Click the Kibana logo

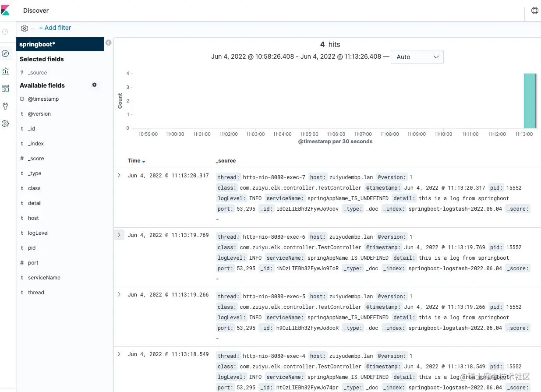pyautogui.click(x=6, y=10)
